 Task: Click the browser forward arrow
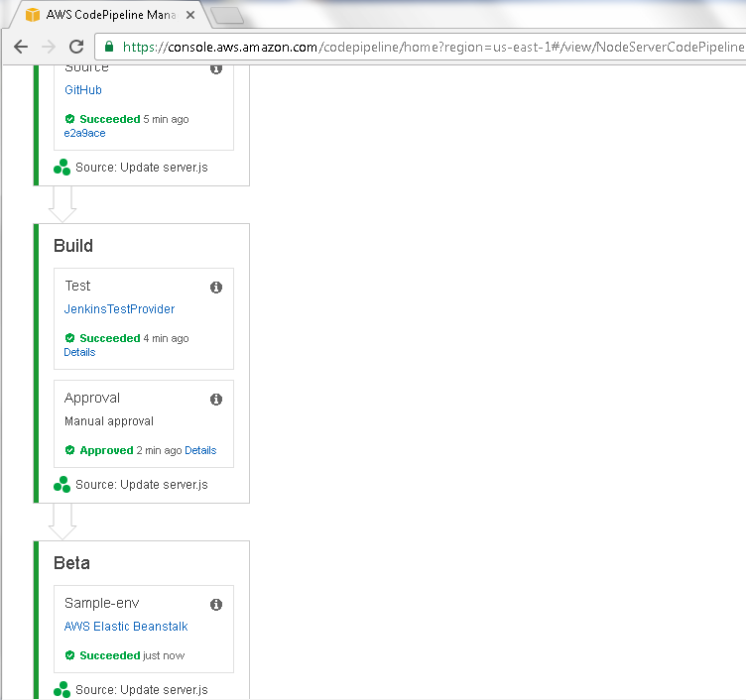49,47
